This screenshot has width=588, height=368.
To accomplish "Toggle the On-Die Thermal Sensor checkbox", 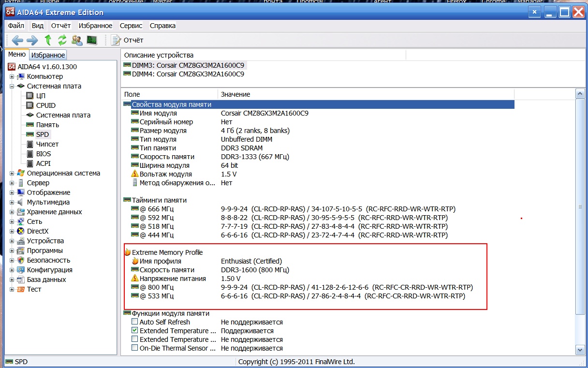I will [x=135, y=348].
